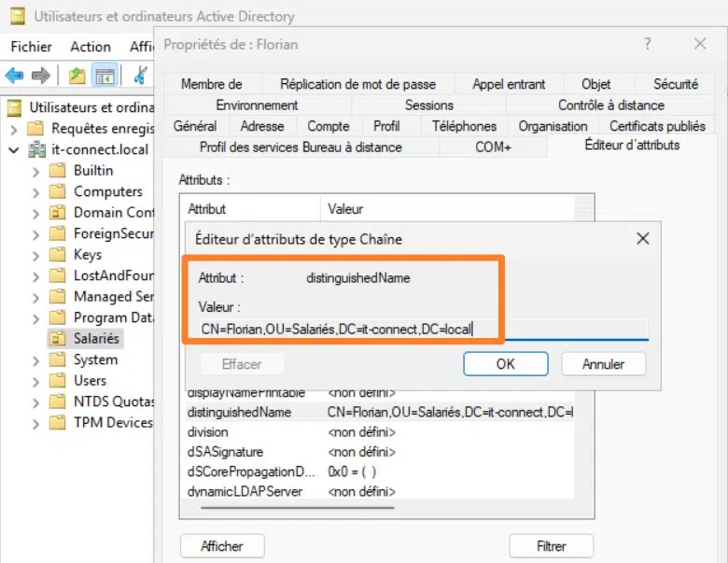Click into the Valeur distinguishedName text field
The image size is (728, 563).
[424, 330]
